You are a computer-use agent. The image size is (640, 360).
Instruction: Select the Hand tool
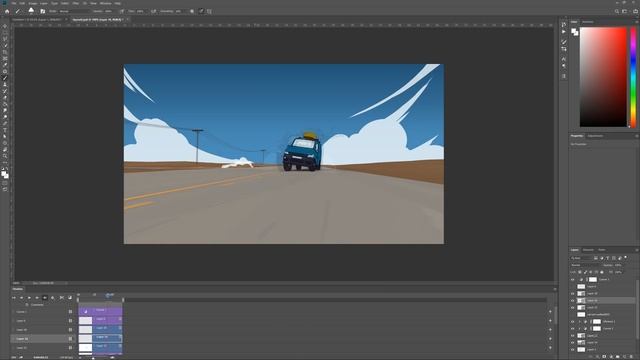point(5,149)
